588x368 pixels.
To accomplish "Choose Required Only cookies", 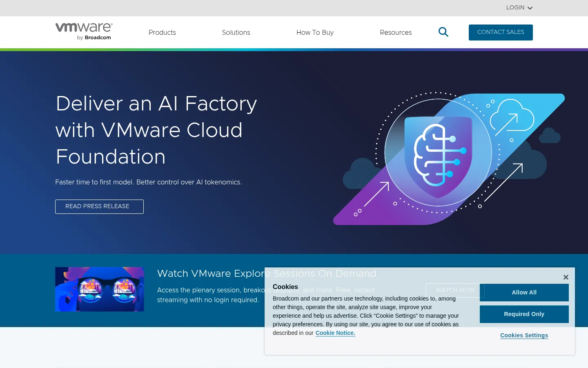I will click(524, 314).
